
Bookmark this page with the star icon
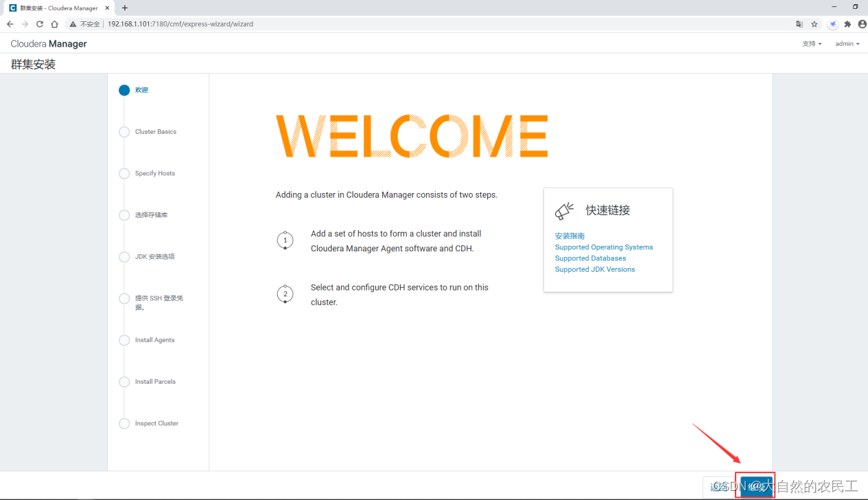(x=814, y=24)
